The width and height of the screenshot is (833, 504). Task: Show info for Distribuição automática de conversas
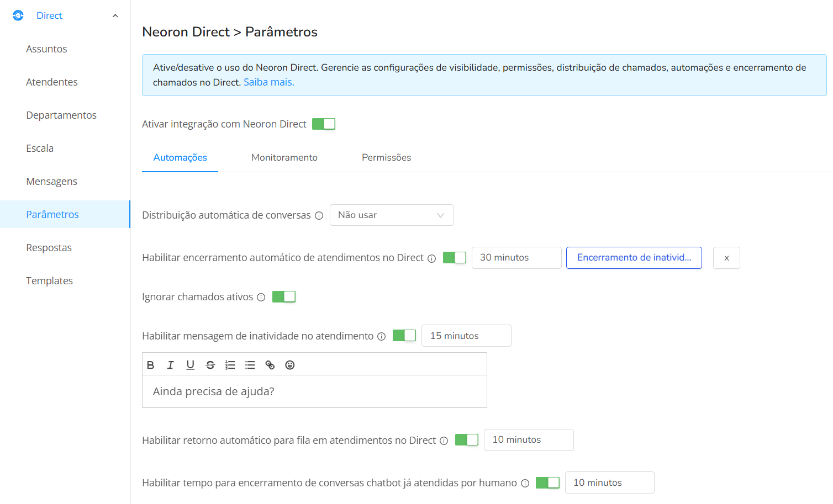tap(319, 216)
